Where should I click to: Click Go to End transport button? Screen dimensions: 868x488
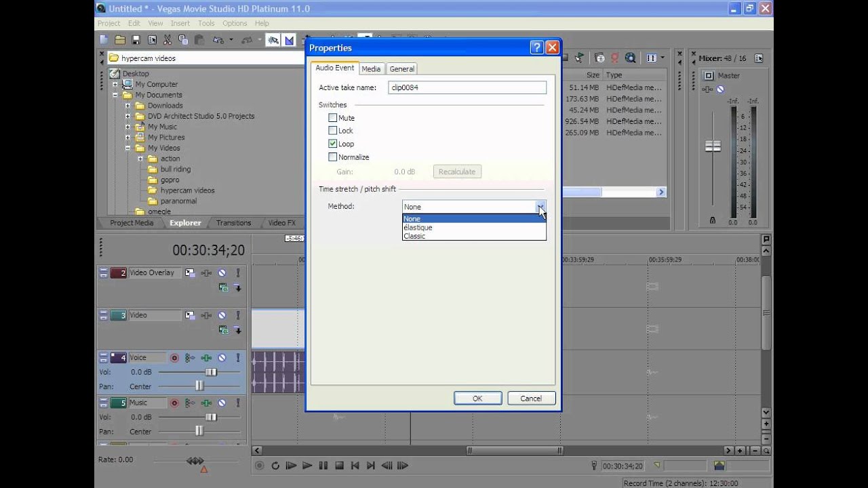(x=370, y=466)
